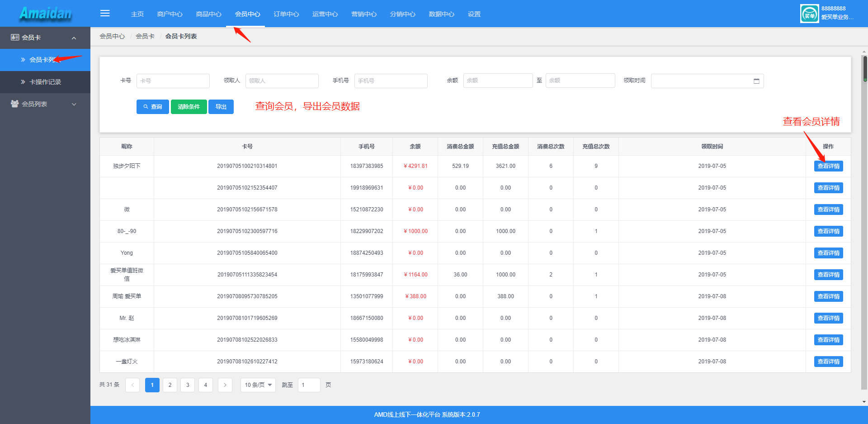The image size is (868, 424).
Task: Click the 充值总次数 column header
Action: [x=596, y=147]
